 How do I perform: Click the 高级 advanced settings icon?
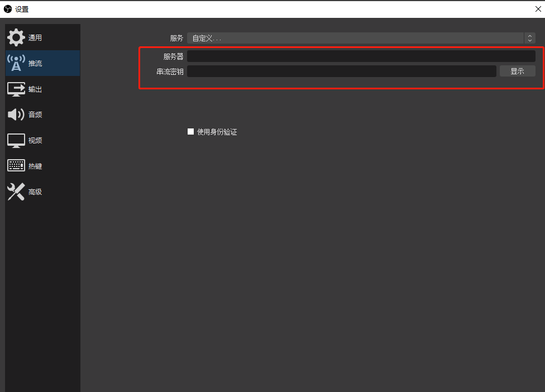click(16, 192)
